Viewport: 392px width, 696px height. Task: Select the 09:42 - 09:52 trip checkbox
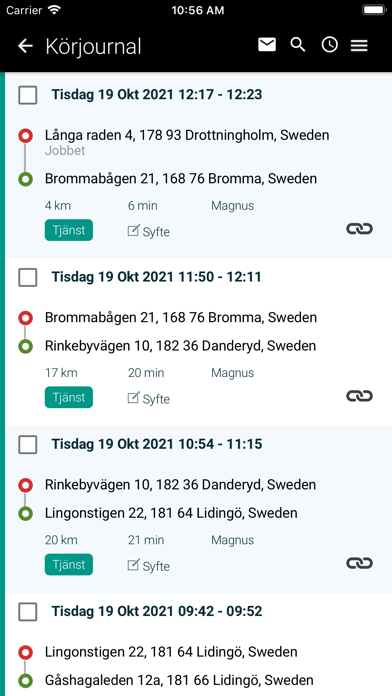(x=28, y=612)
